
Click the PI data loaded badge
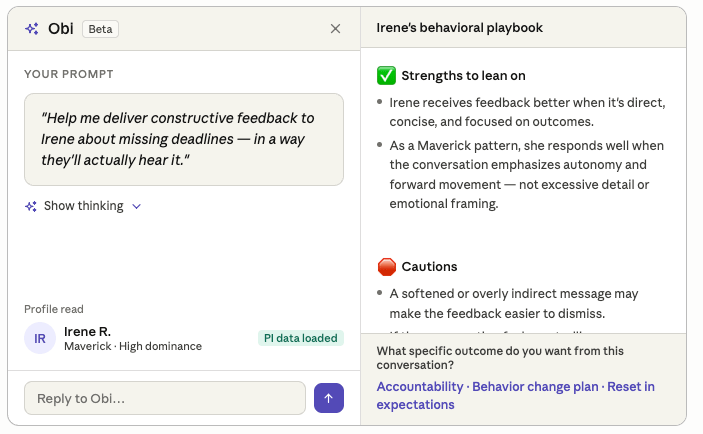click(x=301, y=338)
